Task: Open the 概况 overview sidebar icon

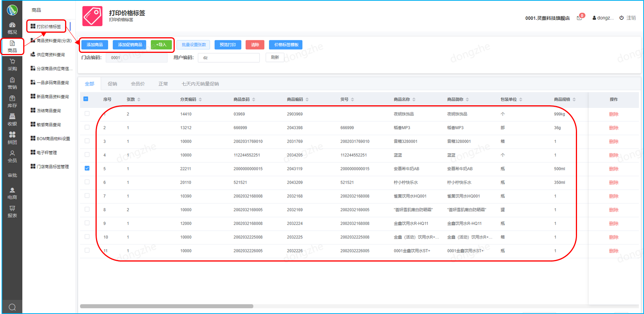Action: click(x=12, y=28)
